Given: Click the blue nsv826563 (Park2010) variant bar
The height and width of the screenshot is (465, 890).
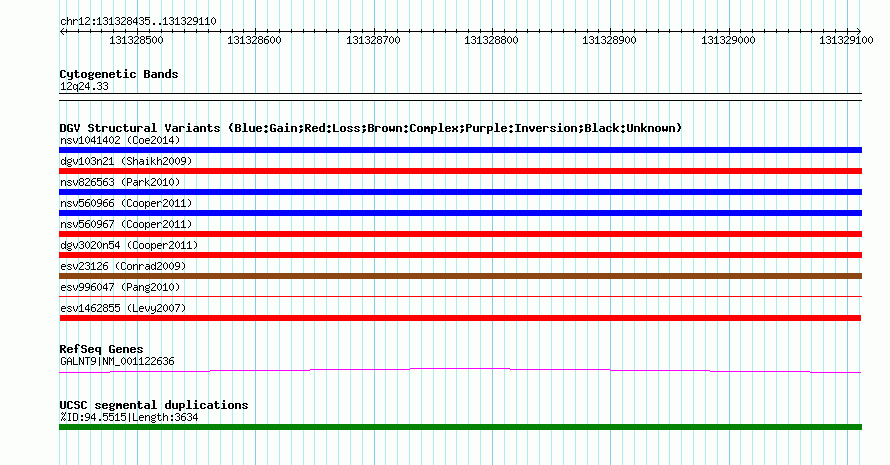Looking at the screenshot, I should click(x=460, y=192).
